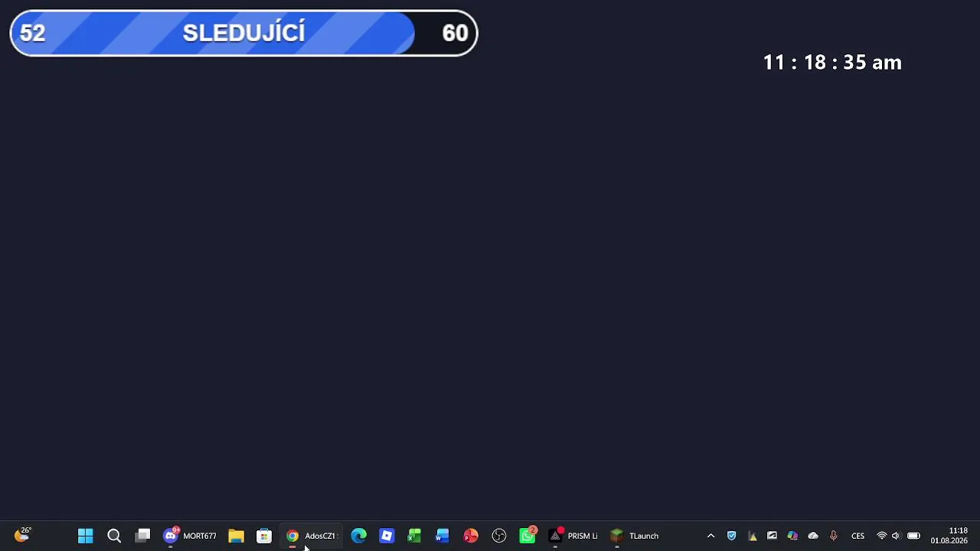
Task: Open Windows Security shield tray icon
Action: [731, 536]
